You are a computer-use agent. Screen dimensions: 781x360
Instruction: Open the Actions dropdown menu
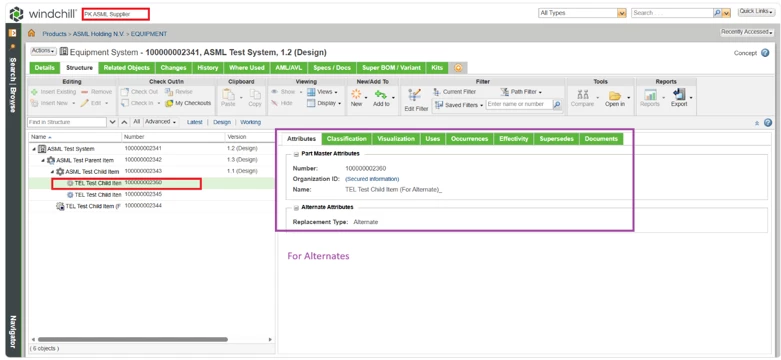click(43, 51)
